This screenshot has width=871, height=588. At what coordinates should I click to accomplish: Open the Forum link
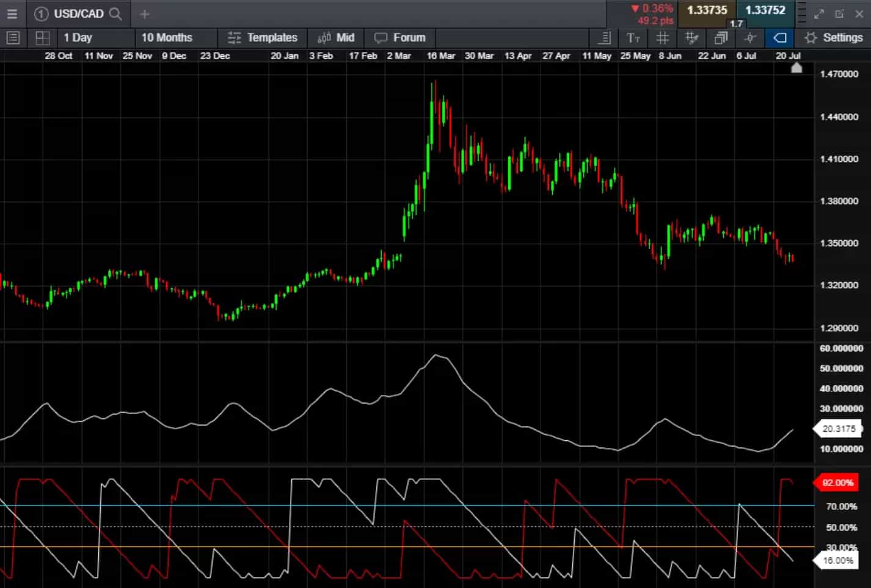(400, 38)
